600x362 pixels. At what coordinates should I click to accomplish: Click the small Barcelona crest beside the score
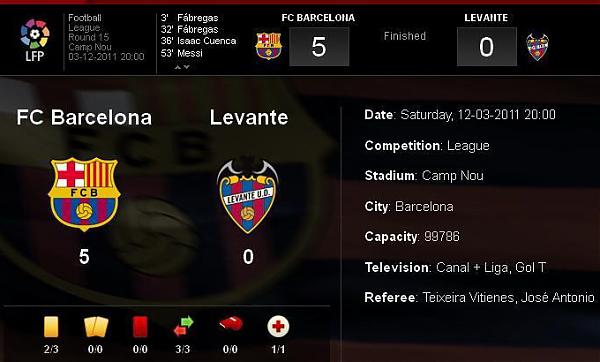[x=269, y=46]
